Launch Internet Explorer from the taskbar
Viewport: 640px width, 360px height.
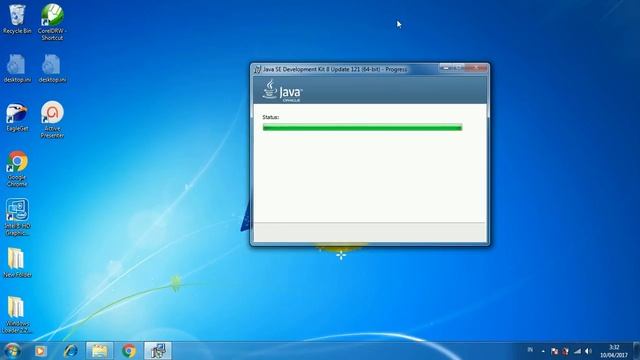(x=70, y=351)
